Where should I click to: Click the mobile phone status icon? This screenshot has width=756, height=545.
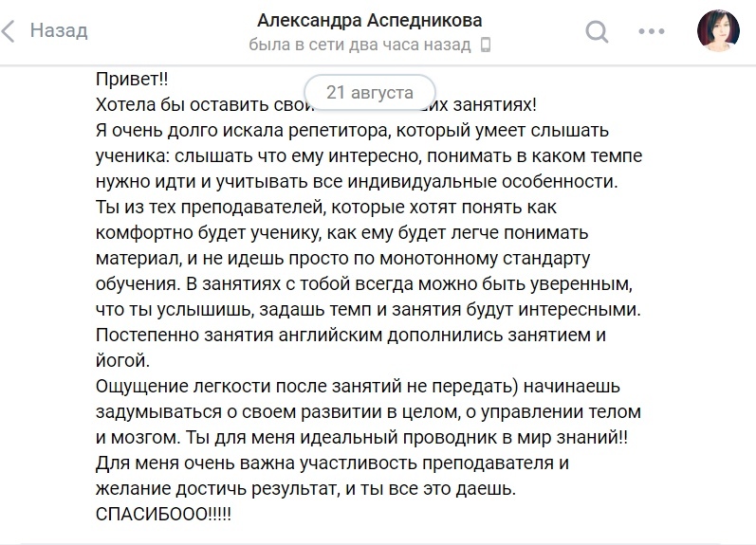[486, 45]
